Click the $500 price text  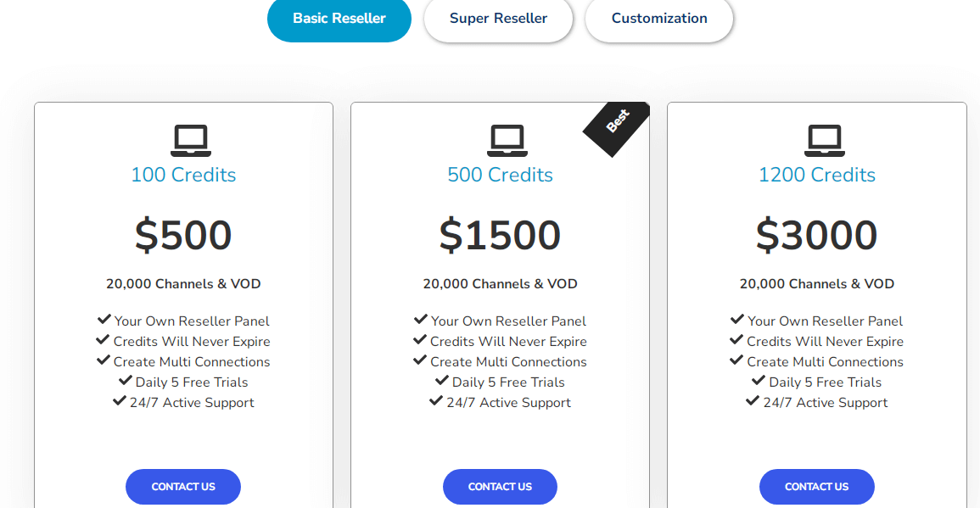(x=183, y=235)
